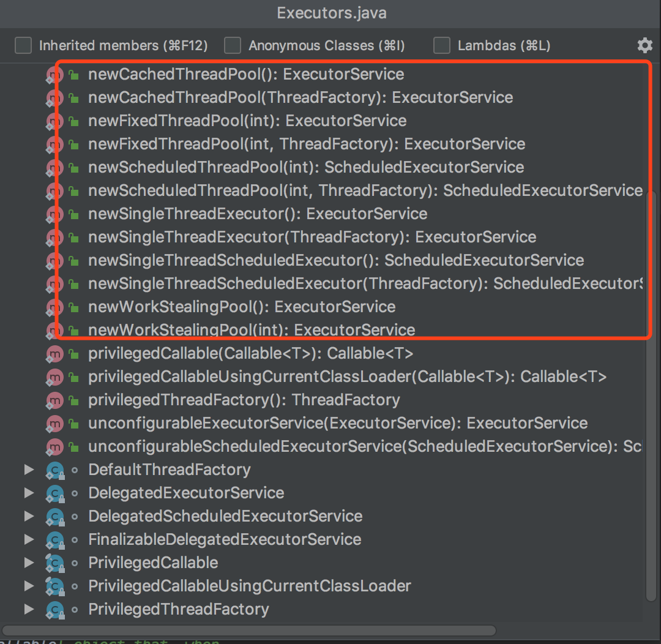Click the settings gear icon
661x644 pixels.
644,45
